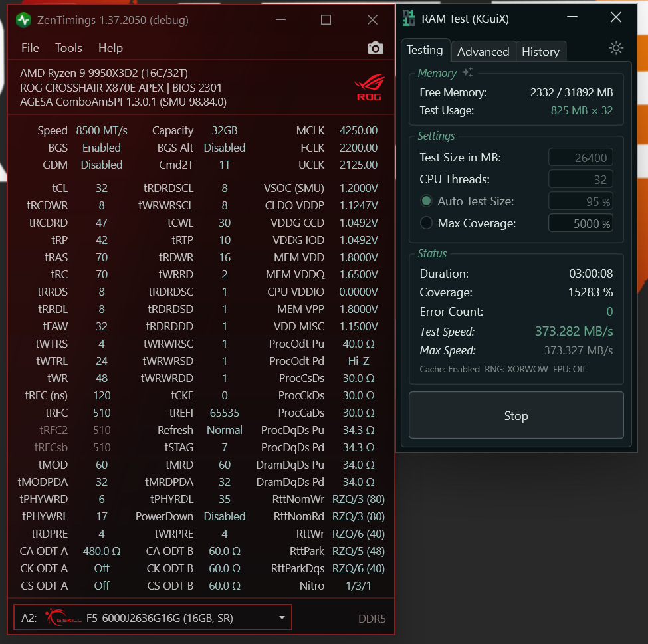
Task: Click the Test Size in MB field
Action: click(580, 158)
